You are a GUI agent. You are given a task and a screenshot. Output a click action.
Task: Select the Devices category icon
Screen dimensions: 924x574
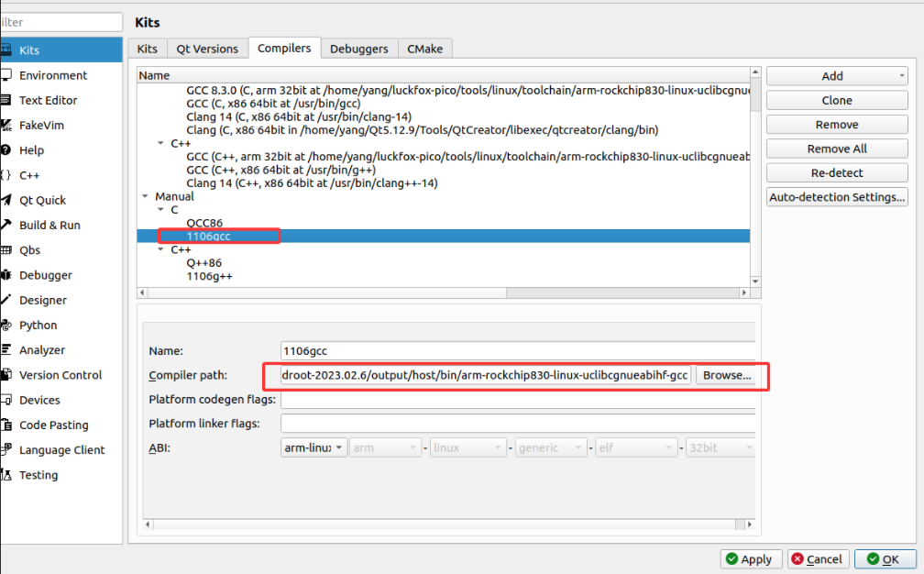(5, 400)
